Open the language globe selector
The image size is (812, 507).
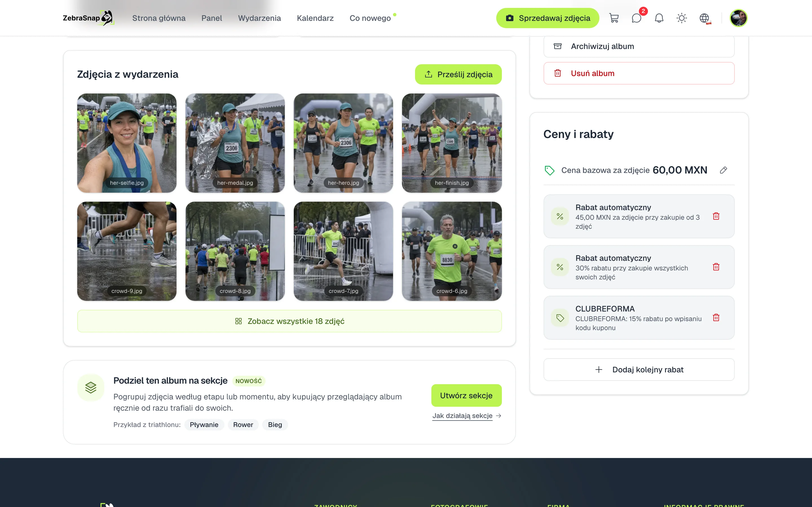point(704,18)
